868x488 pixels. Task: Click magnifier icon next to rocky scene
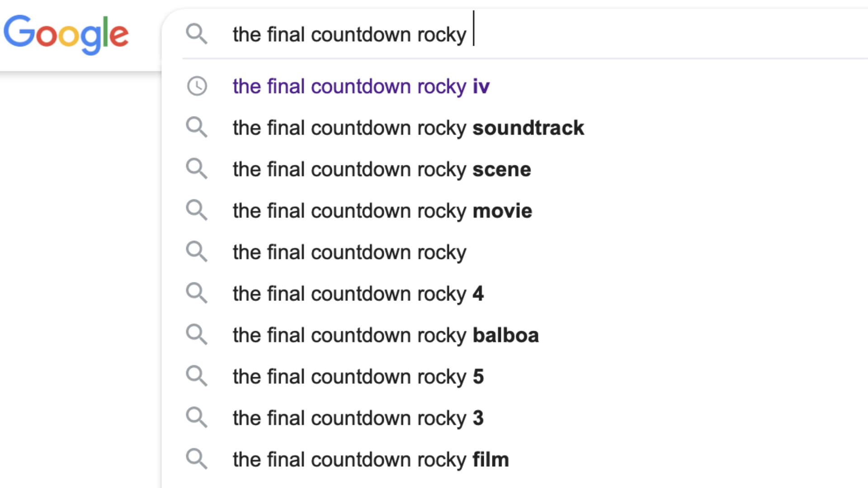[x=197, y=169]
